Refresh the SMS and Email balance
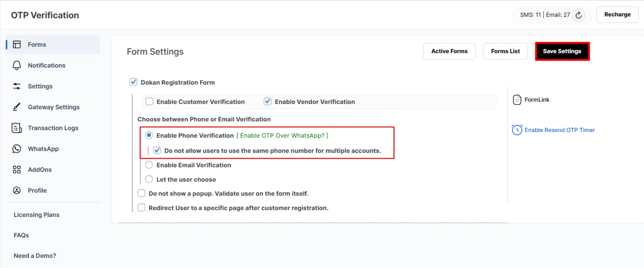 click(578, 15)
